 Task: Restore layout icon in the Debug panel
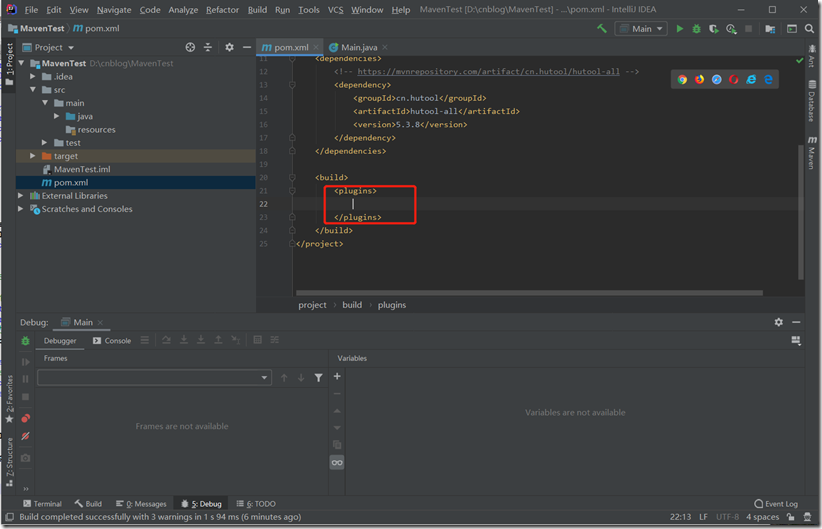[x=796, y=341]
